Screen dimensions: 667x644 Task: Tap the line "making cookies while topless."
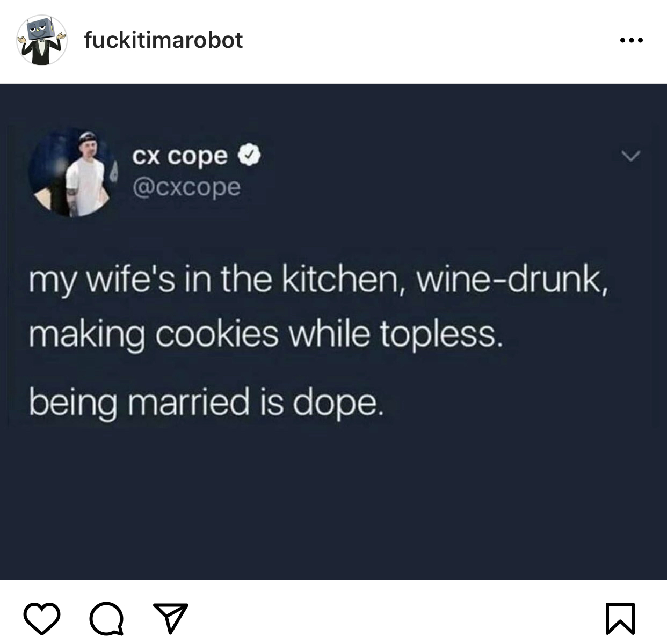coord(266,335)
